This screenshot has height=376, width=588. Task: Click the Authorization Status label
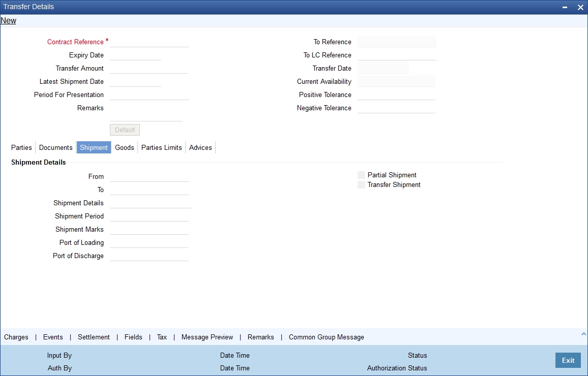coord(397,368)
